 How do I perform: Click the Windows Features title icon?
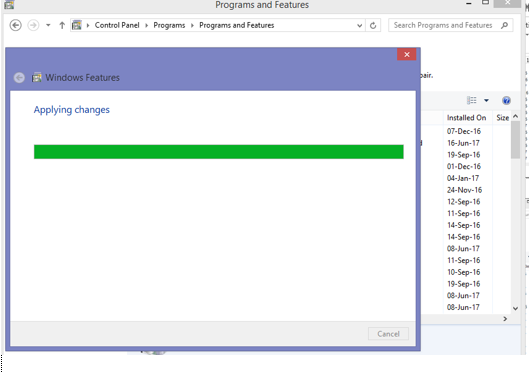[36, 78]
